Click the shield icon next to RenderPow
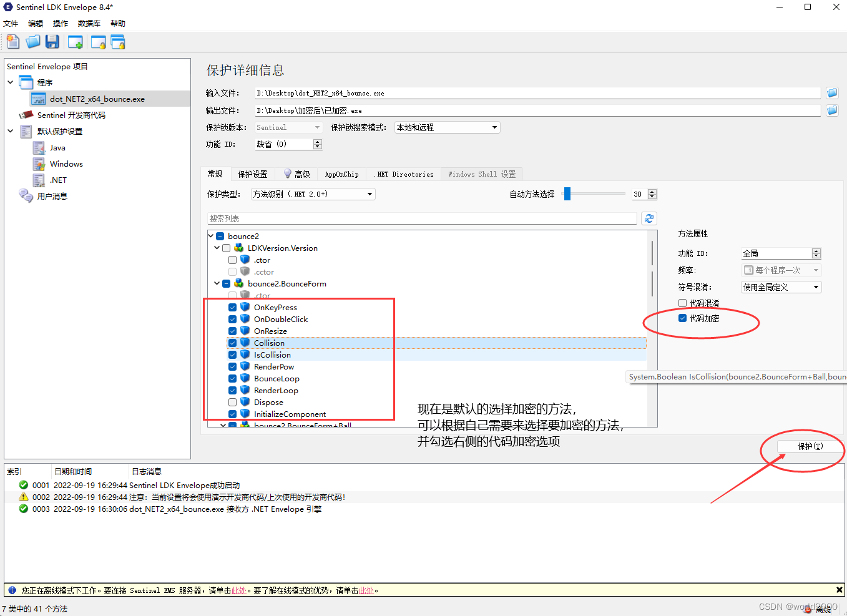The image size is (847, 616). 245,366
